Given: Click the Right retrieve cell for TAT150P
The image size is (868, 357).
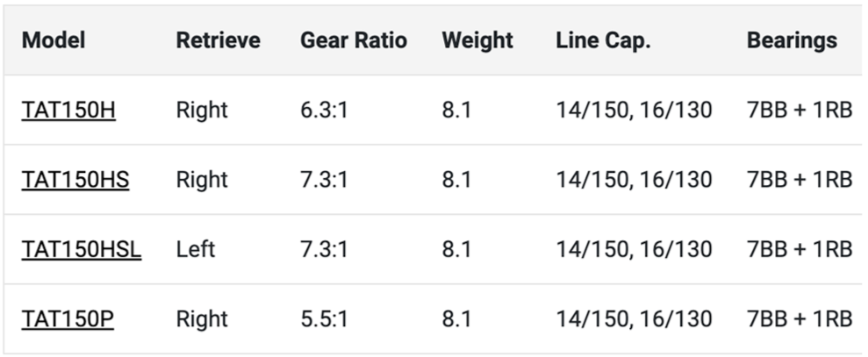Looking at the screenshot, I should pyautogui.click(x=202, y=318).
